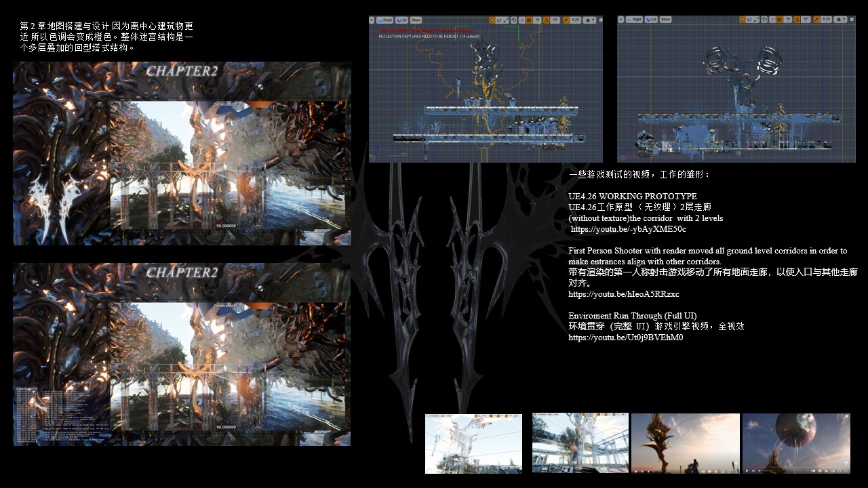868x488 pixels.
Task: Toggle scale snapping in the Front viewport
Action: 566,20
